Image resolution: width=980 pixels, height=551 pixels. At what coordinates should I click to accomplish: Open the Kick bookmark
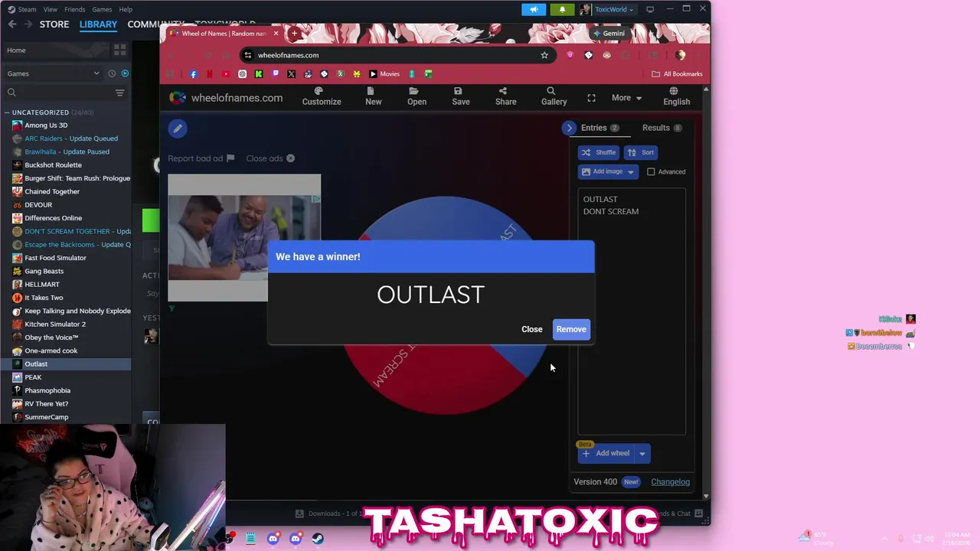[259, 74]
